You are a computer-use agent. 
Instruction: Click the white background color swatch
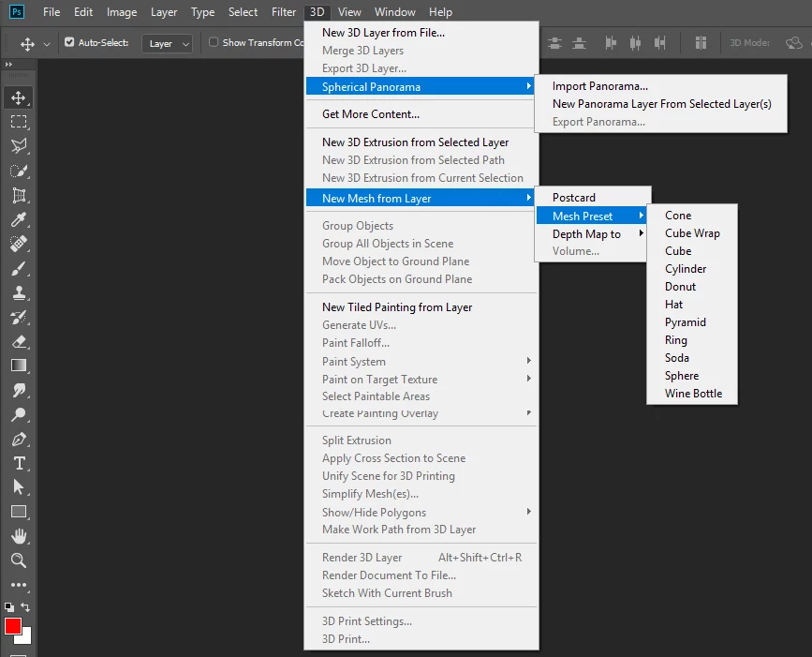[26, 637]
